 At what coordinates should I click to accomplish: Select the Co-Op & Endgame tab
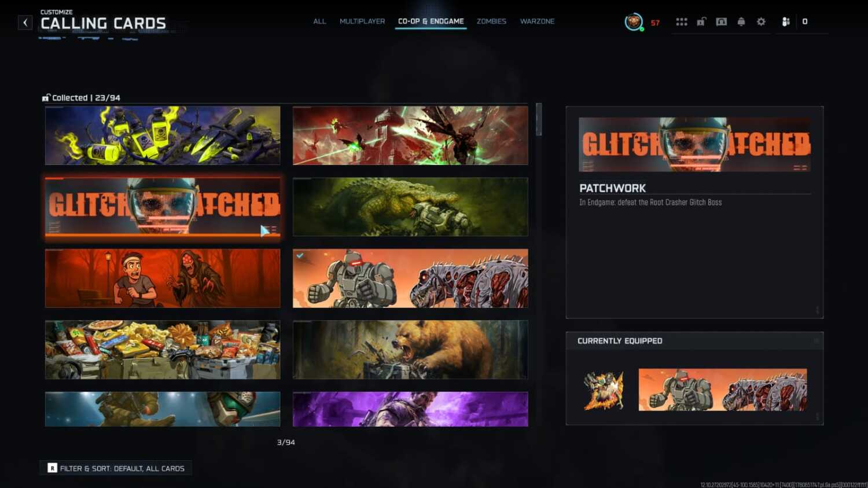[x=431, y=21]
